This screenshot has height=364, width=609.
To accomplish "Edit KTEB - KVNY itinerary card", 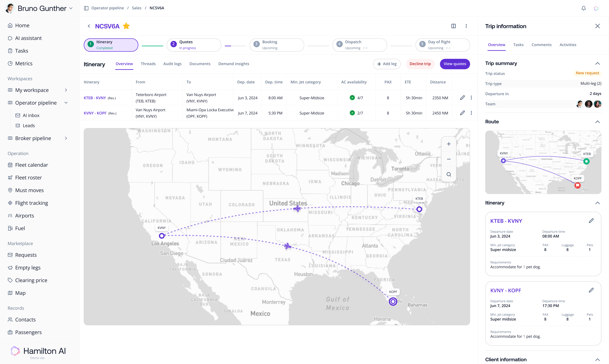I will [x=591, y=221].
